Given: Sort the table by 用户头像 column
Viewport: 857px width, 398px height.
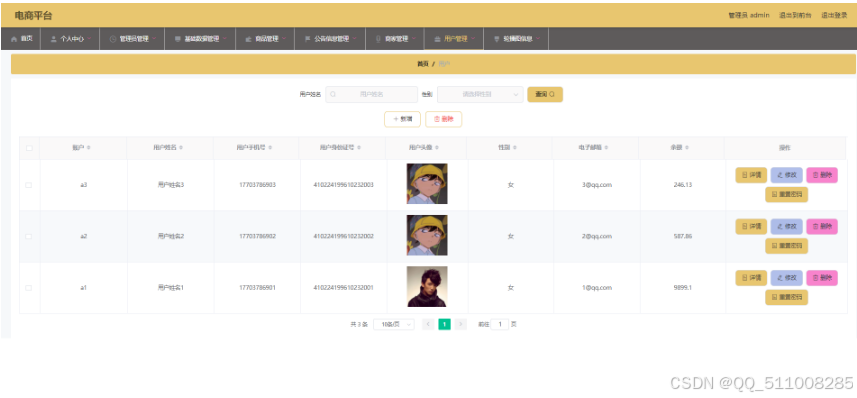Looking at the screenshot, I should tap(437, 148).
